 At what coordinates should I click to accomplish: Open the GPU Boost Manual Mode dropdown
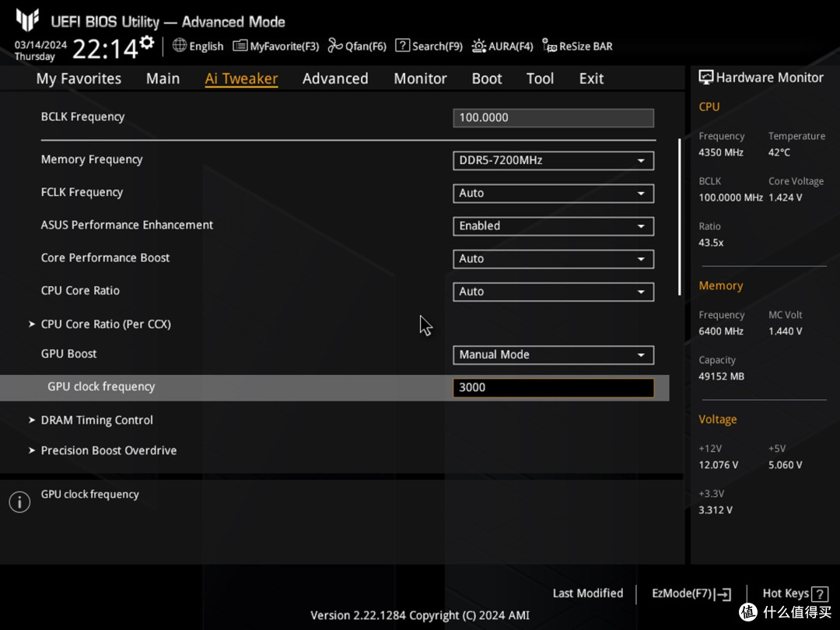point(553,355)
